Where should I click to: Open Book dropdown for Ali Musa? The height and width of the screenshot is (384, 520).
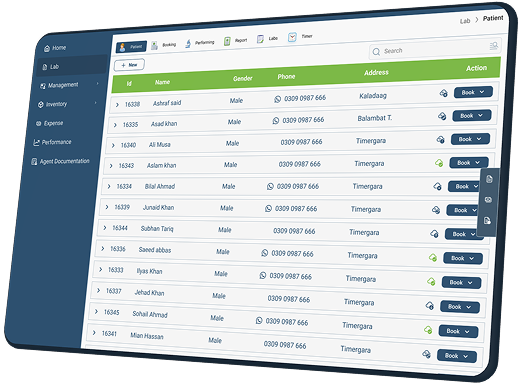coord(470,139)
